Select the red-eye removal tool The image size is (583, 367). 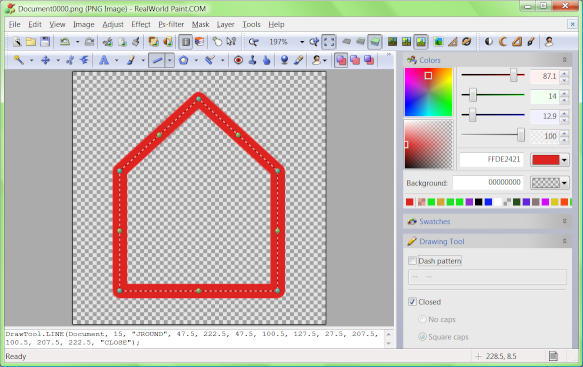tap(238, 60)
